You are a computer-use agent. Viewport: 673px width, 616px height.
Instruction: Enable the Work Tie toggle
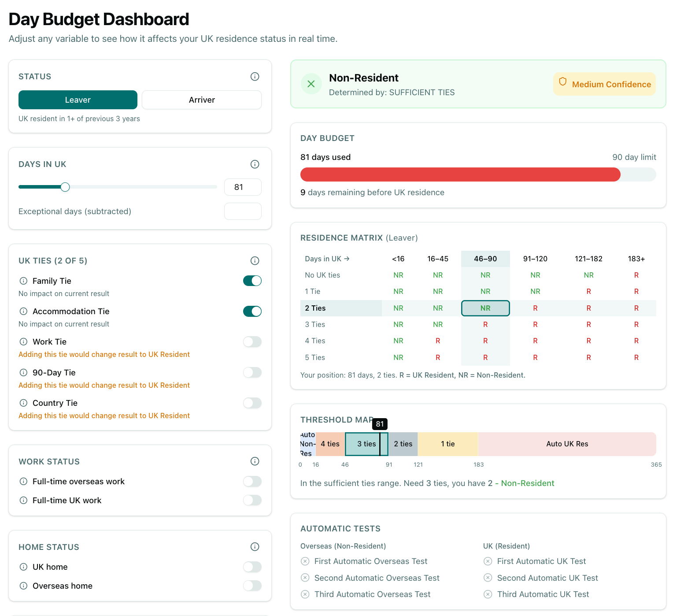point(252,341)
